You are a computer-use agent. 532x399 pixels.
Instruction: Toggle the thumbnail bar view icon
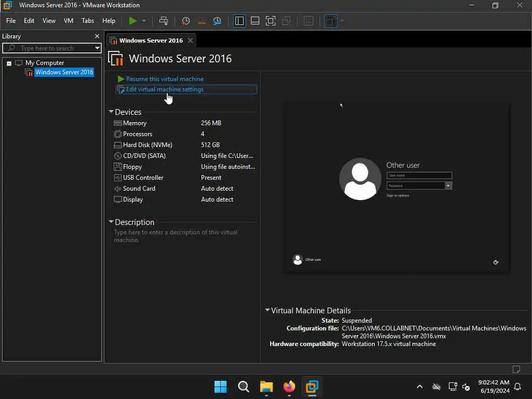255,21
